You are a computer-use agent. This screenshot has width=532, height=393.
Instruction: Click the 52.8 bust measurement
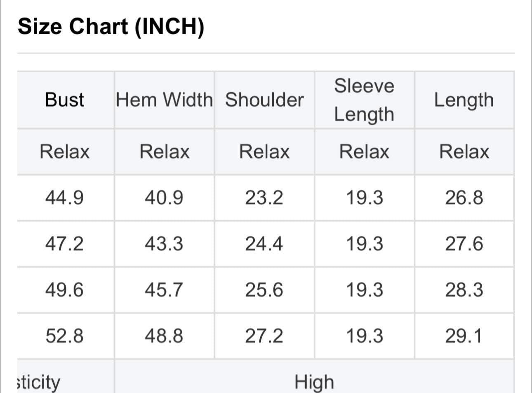point(64,336)
